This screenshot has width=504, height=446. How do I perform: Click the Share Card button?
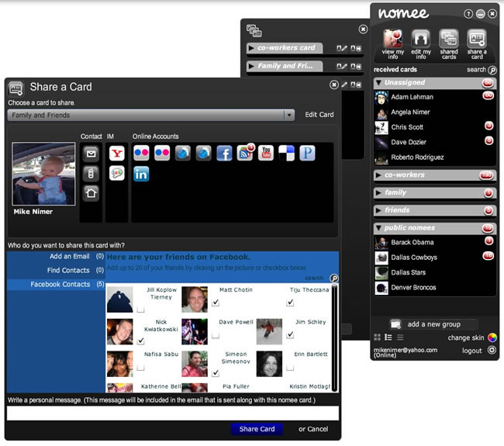[257, 429]
